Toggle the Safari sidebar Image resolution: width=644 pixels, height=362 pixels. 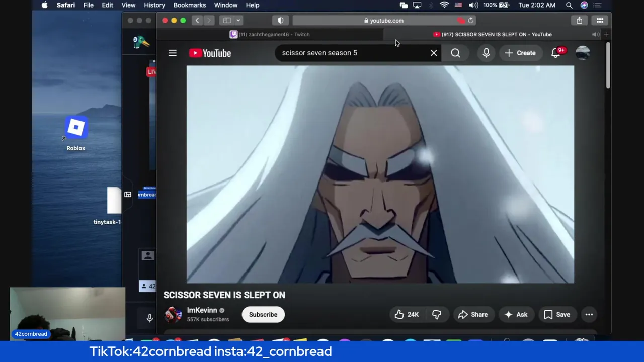click(x=227, y=21)
